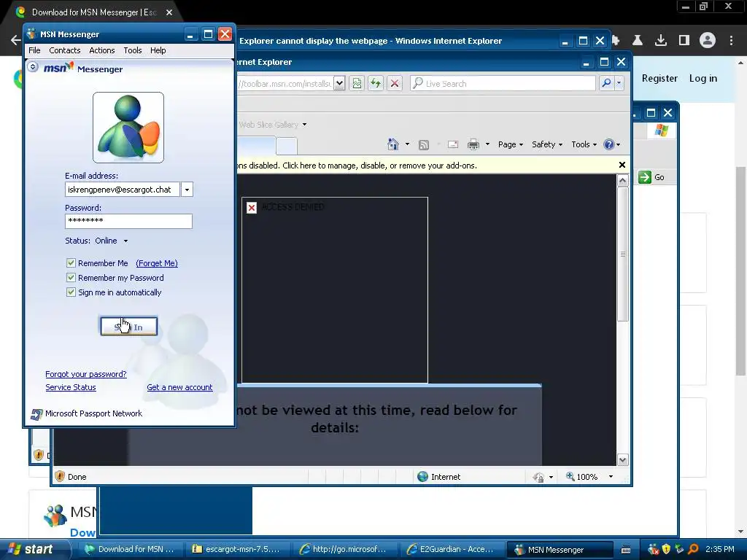Open Actions menu in MSN Messenger
Screen dimensions: 747x560
pyautogui.click(x=102, y=50)
